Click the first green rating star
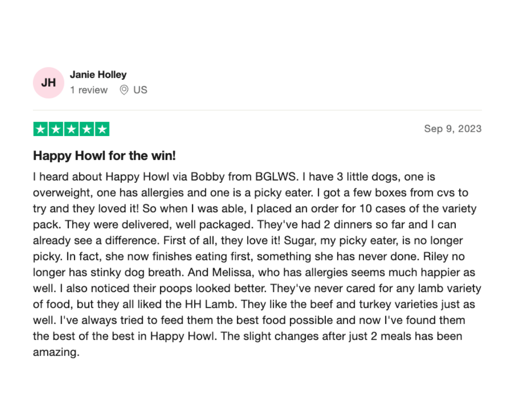Screen dimensions: 516x420 tap(41, 129)
